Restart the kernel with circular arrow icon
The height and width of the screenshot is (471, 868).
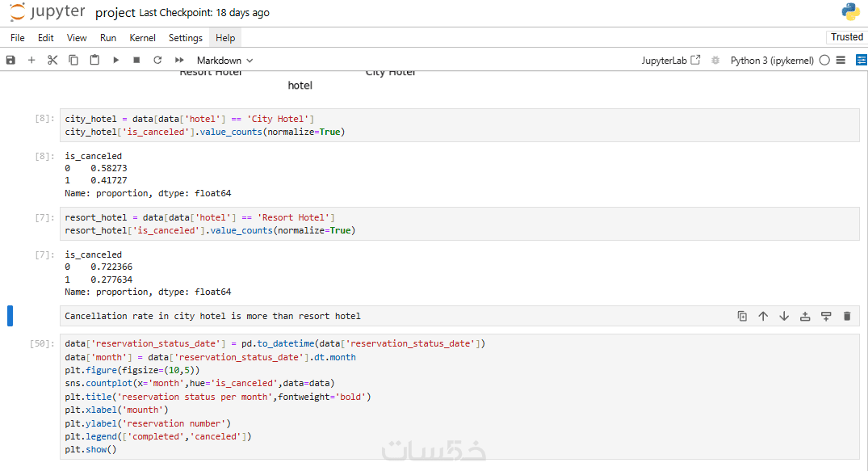click(x=157, y=60)
